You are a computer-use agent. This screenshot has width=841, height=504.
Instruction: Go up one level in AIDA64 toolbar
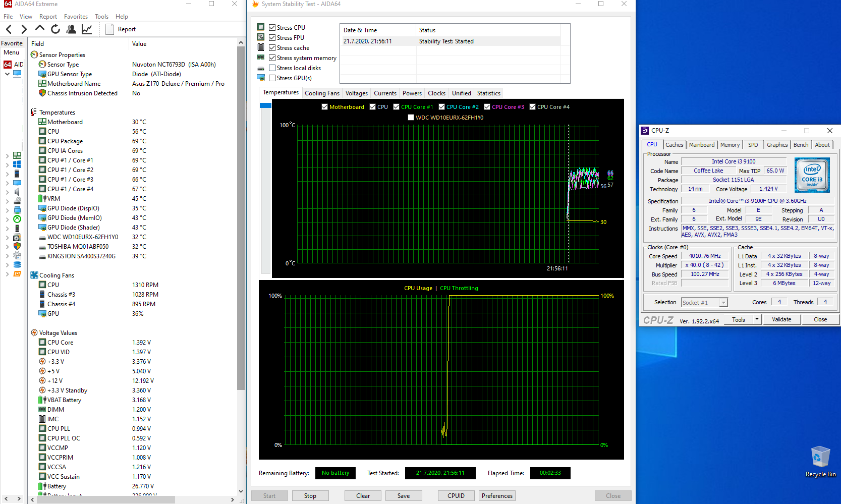(40, 29)
